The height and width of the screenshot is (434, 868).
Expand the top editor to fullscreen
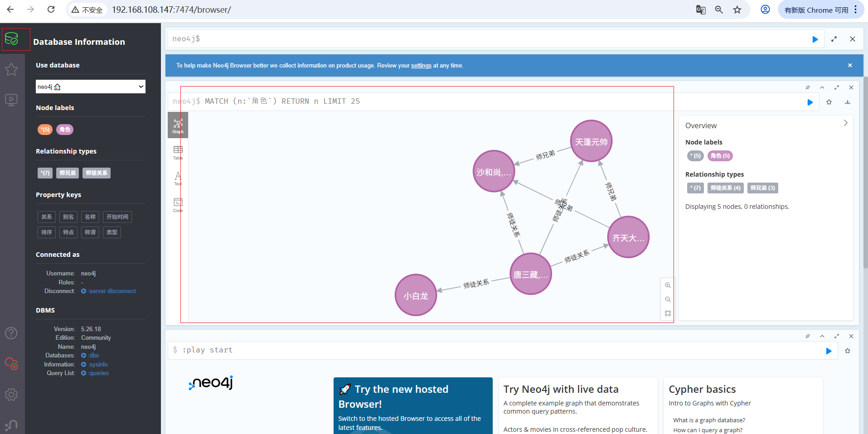coord(834,39)
